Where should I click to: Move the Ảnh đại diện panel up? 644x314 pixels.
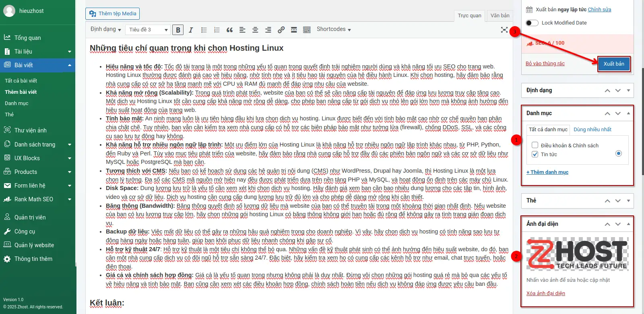coord(607,224)
